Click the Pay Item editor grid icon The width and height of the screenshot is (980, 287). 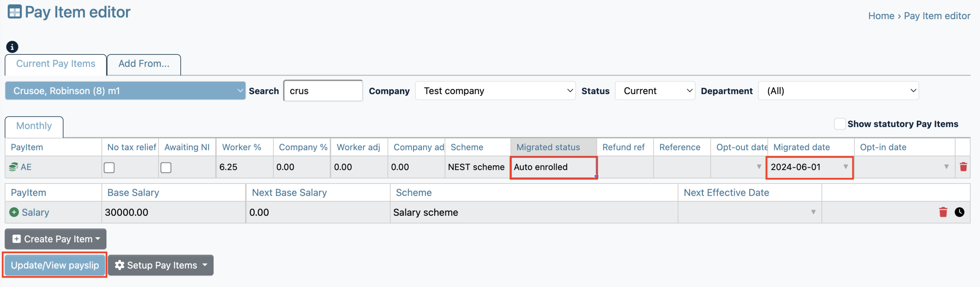pyautogui.click(x=15, y=12)
